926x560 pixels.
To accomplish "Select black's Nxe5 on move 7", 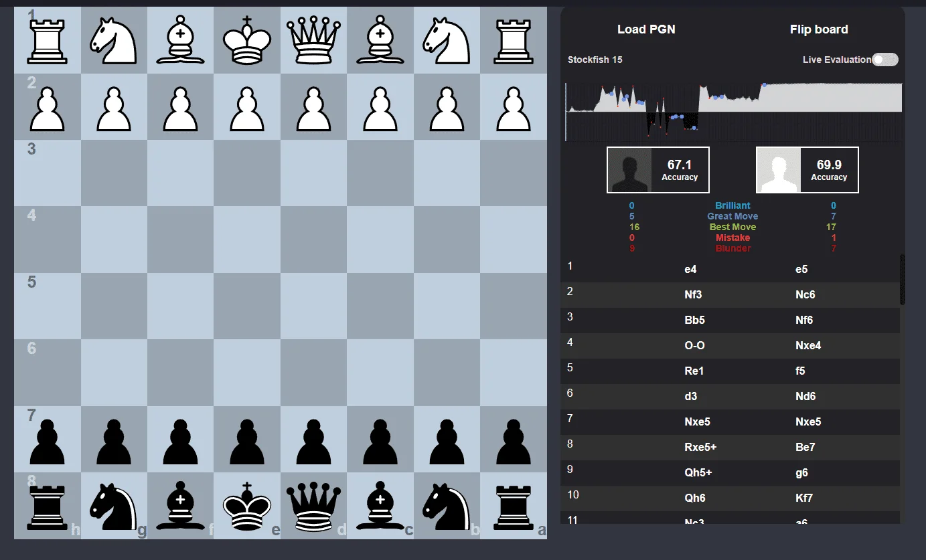I will [x=808, y=422].
